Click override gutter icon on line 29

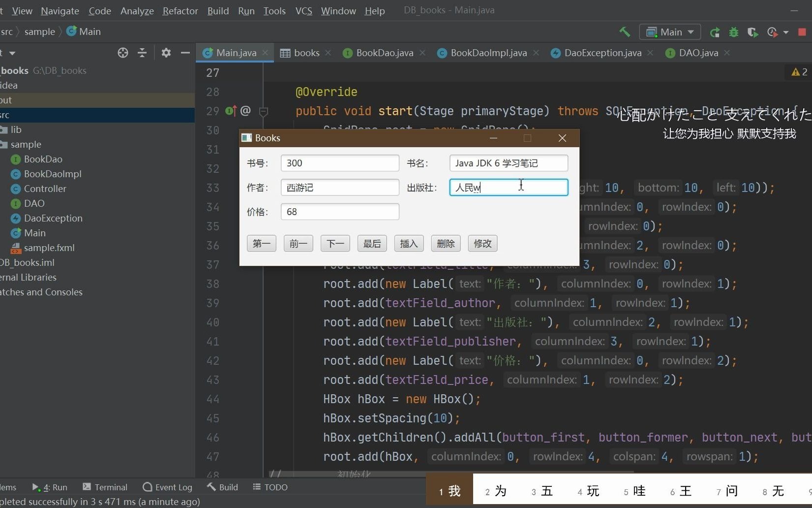pyautogui.click(x=231, y=111)
